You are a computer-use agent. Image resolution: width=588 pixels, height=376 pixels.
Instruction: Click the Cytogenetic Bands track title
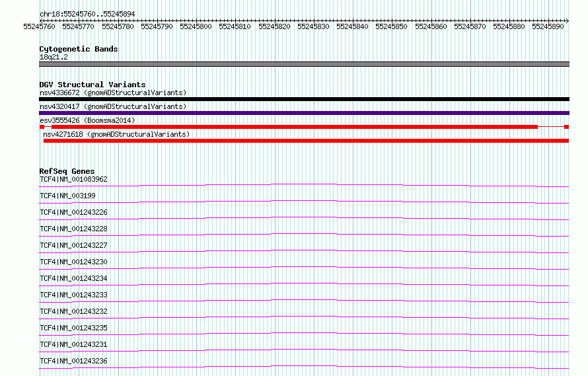79,49
